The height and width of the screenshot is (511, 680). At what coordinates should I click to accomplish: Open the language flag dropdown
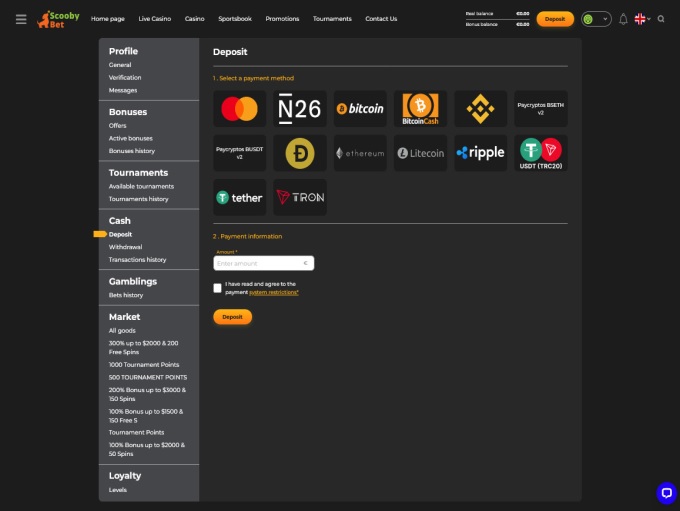[642, 19]
